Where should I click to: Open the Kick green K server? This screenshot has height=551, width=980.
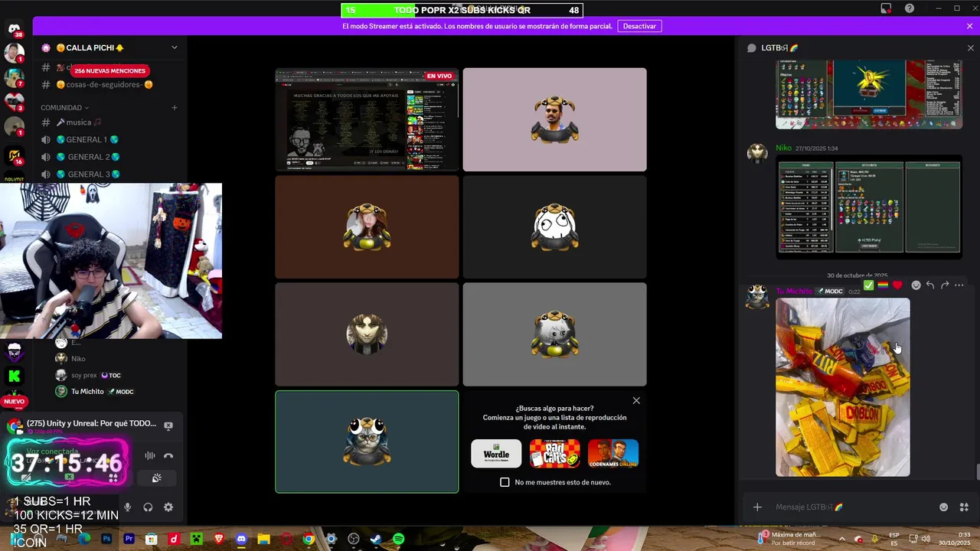[x=14, y=376]
